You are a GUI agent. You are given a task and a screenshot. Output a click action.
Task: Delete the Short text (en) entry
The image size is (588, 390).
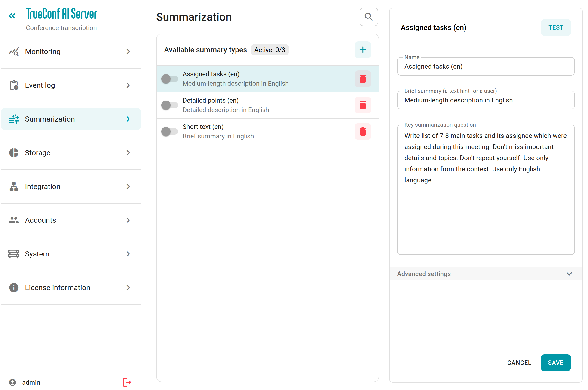(x=363, y=131)
